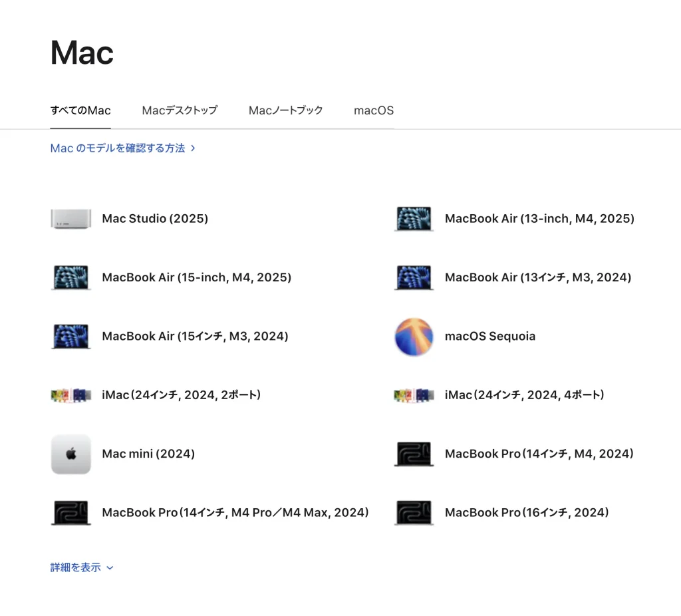The height and width of the screenshot is (616, 681).
Task: Open MacBook Air (13インチ, M3, 2024) text link
Action: point(538,277)
